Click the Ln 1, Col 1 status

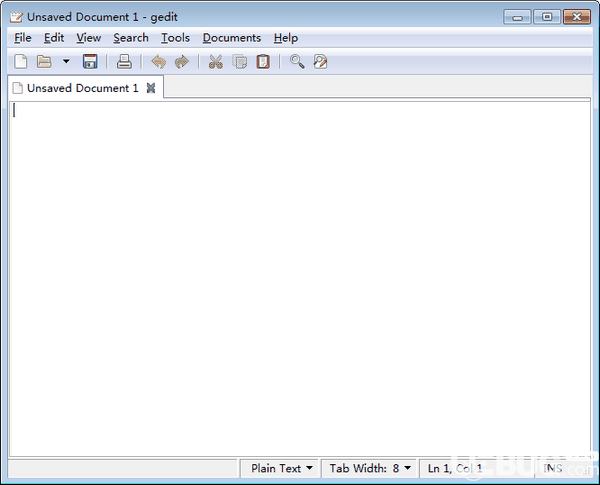[x=455, y=468]
